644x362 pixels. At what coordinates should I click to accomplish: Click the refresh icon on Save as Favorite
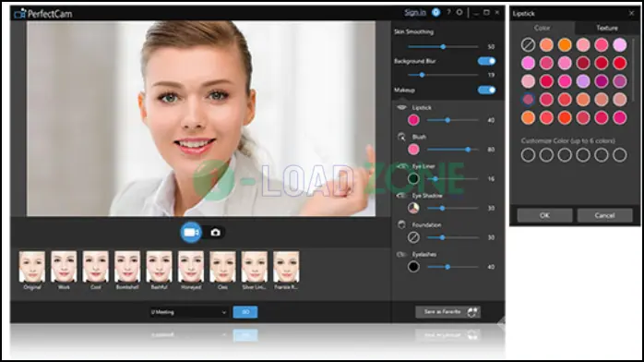(x=472, y=312)
